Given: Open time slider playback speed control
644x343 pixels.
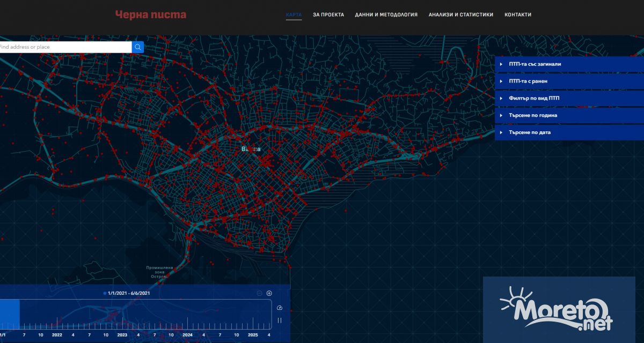Looking at the screenshot, I should coord(279,308).
